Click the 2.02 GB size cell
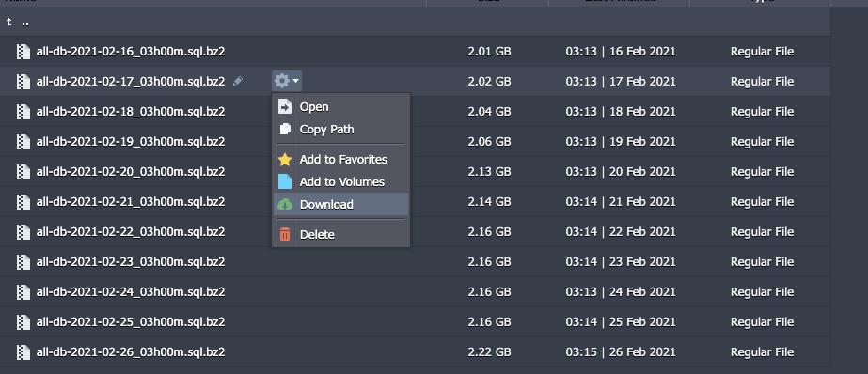Viewport: 868px width, 374px height. [489, 82]
